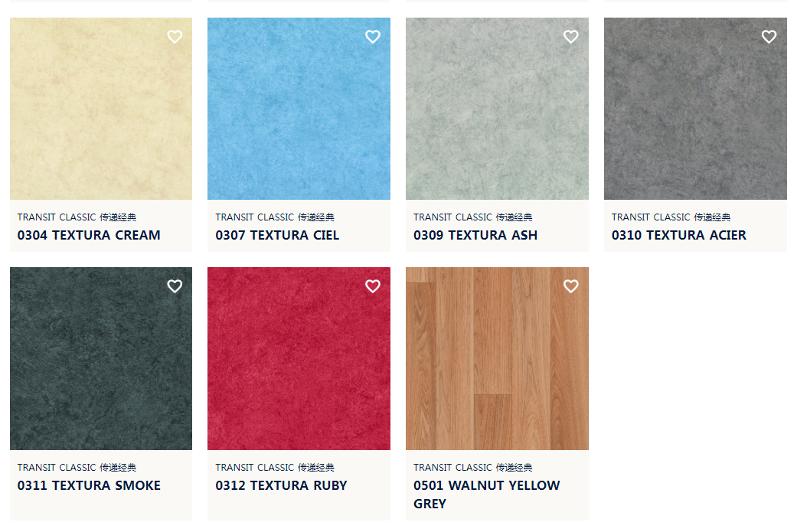Image resolution: width=797 pixels, height=532 pixels.
Task: Click Transit Classic label above Textura Smoke
Action: coord(77,468)
